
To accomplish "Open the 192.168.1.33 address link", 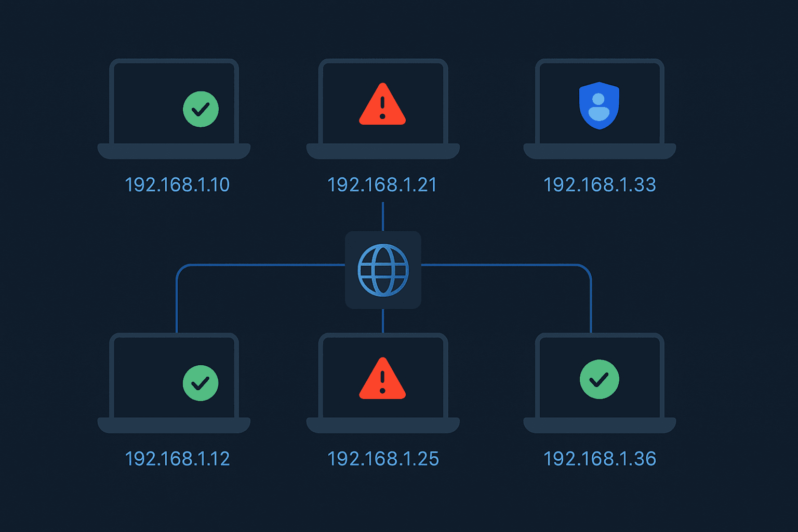I will click(600, 184).
